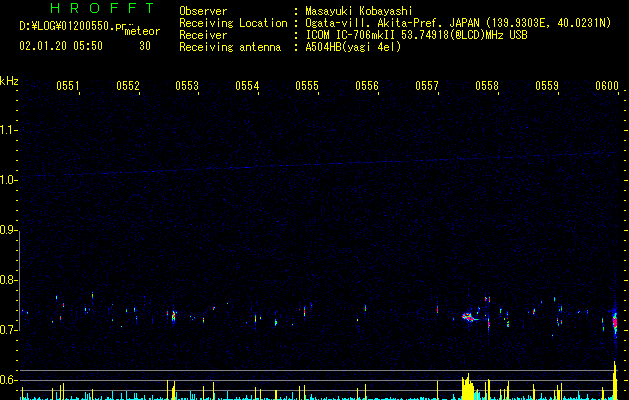Click the tall yellow power spike at 0600
Screen dimensions: 629x400
[615, 380]
